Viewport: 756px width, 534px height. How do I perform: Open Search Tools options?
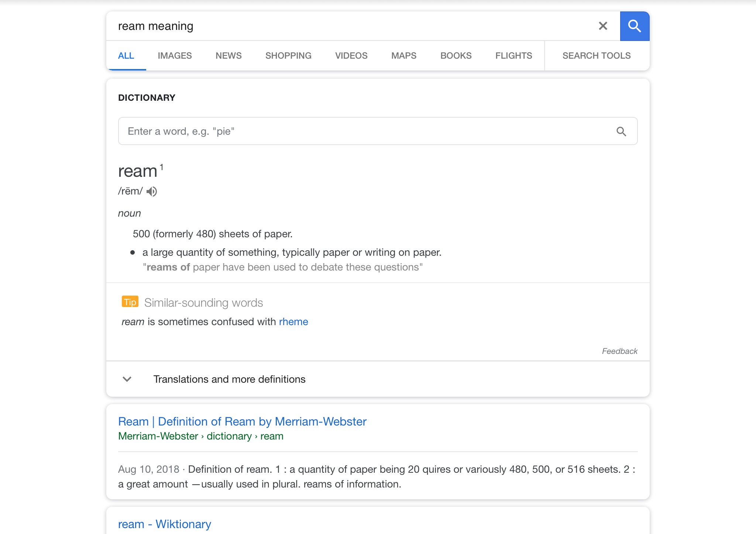tap(597, 56)
